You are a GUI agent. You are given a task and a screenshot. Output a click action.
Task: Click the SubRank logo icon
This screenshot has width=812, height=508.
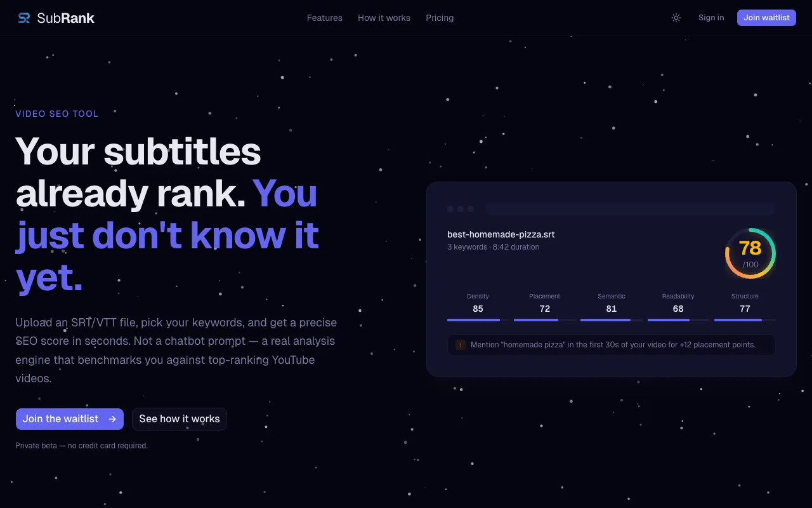[x=24, y=18]
